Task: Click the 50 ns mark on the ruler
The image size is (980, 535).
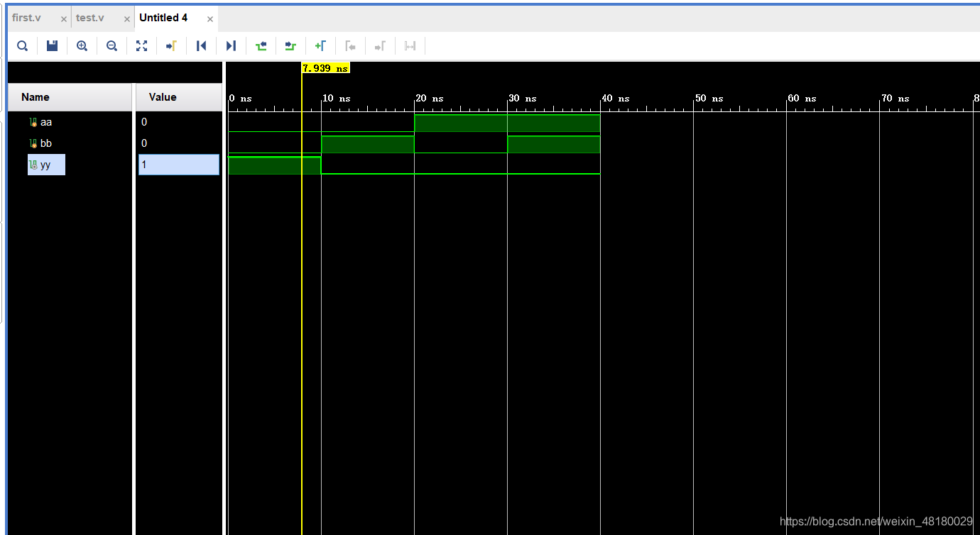Action: pos(709,99)
